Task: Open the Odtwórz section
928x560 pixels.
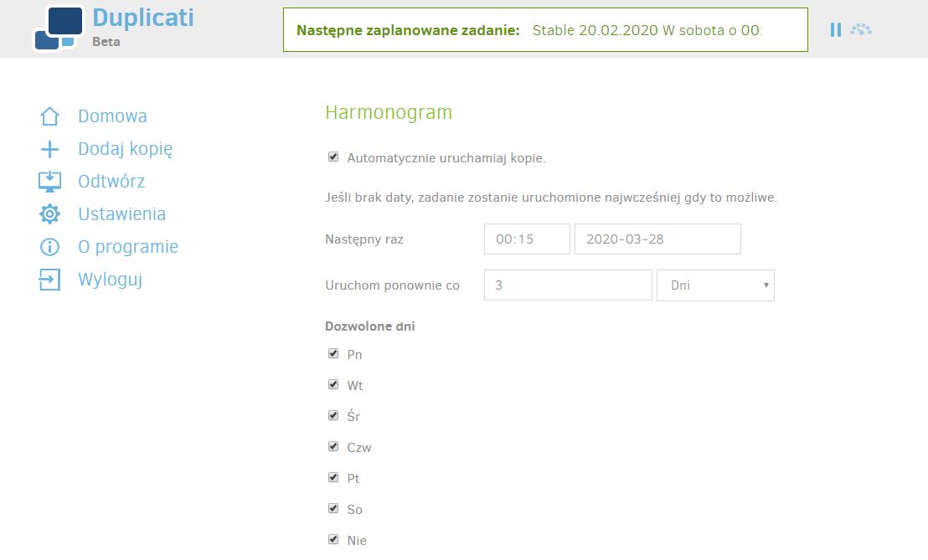Action: pyautogui.click(x=111, y=182)
